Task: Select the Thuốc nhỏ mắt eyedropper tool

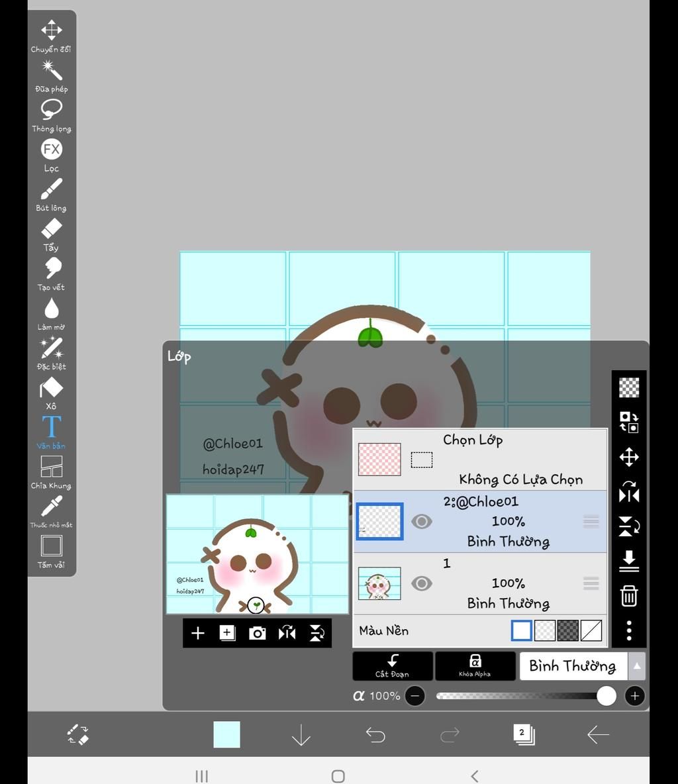Action: 51,512
